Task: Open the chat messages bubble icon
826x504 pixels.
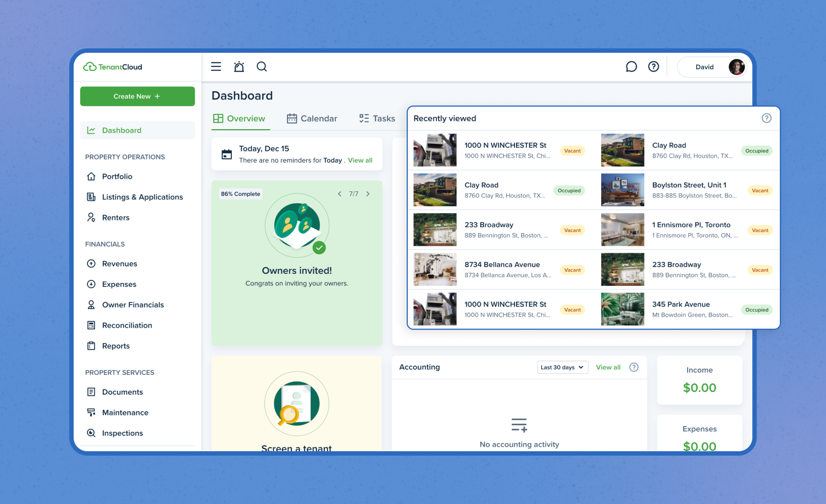Action: point(631,67)
